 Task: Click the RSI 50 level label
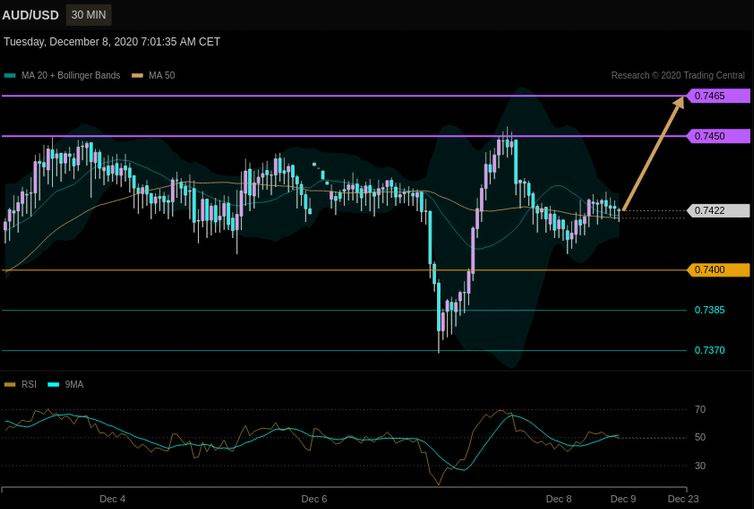click(700, 437)
